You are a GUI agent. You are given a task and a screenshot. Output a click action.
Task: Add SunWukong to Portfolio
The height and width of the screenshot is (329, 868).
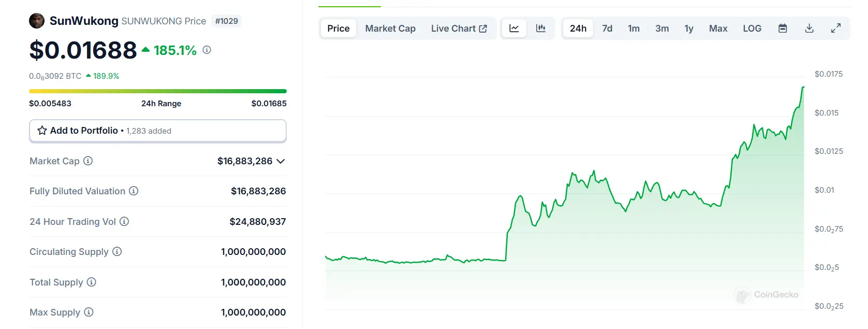tap(157, 131)
